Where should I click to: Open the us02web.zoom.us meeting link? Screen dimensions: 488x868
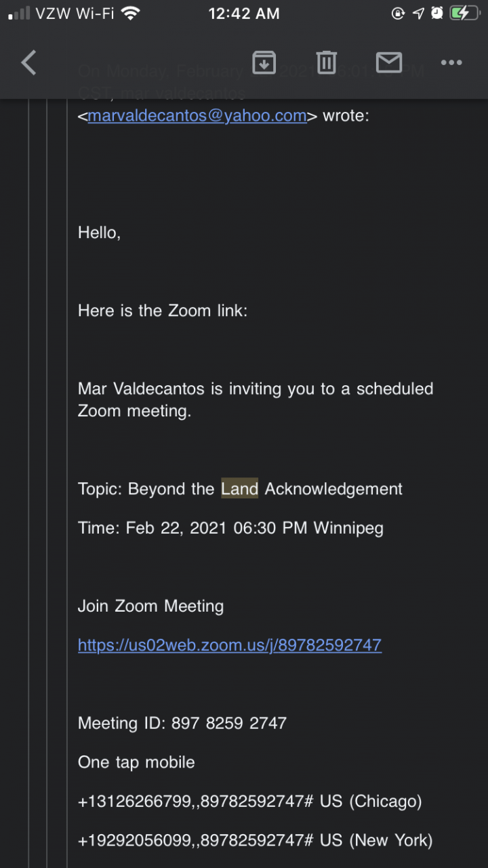[x=230, y=645]
